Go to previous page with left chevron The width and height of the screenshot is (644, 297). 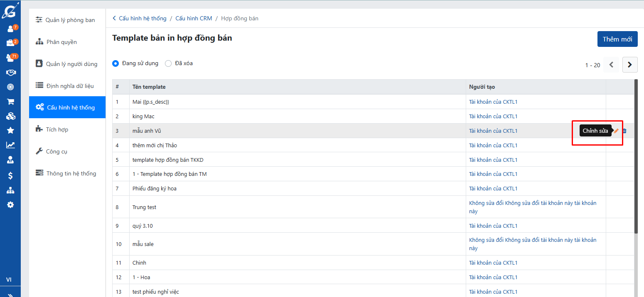point(611,65)
